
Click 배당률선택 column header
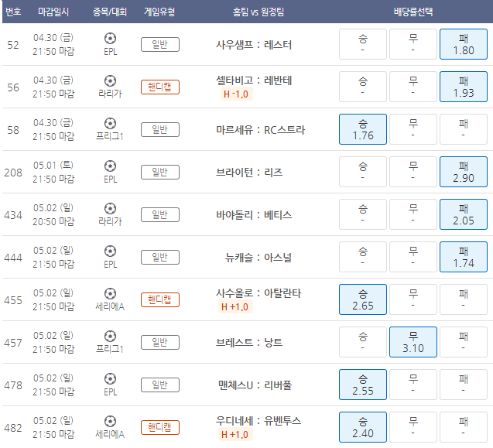(x=413, y=12)
